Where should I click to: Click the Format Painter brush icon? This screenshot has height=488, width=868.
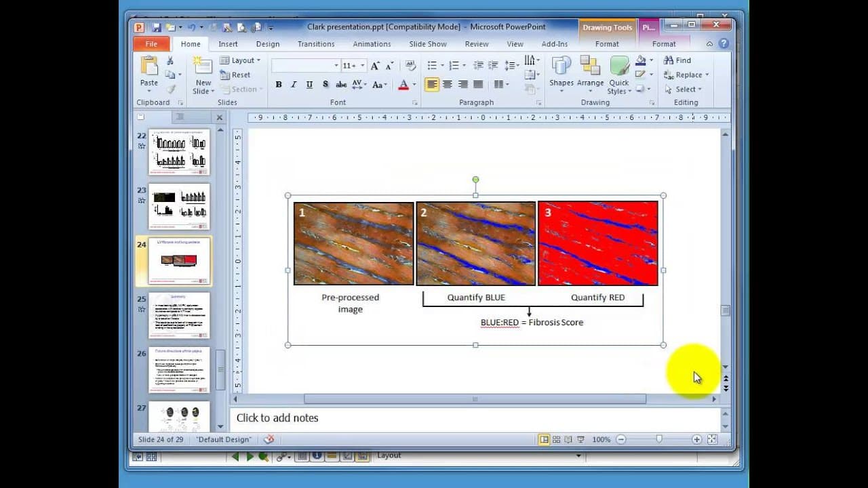171,89
